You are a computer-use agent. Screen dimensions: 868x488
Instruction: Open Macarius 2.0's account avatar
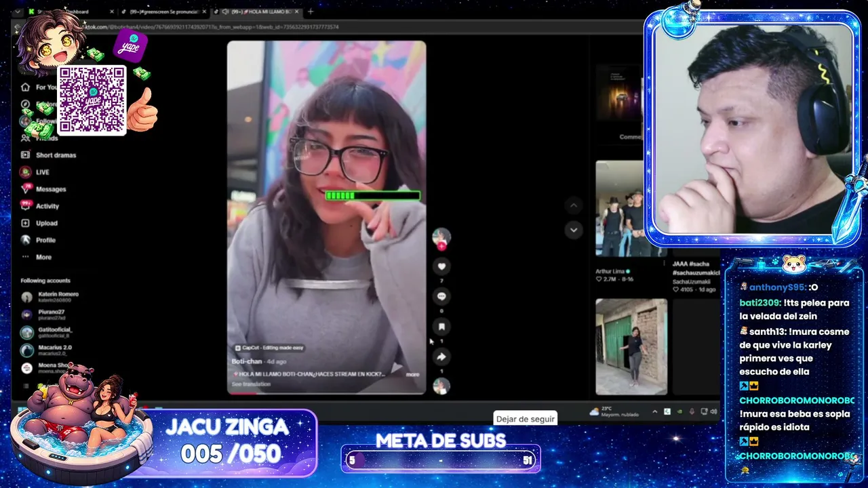point(26,350)
